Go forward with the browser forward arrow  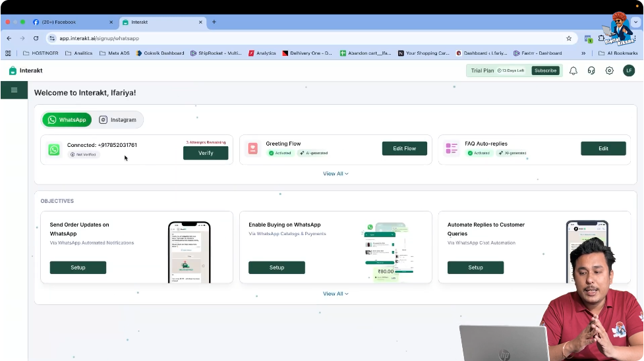point(22,38)
